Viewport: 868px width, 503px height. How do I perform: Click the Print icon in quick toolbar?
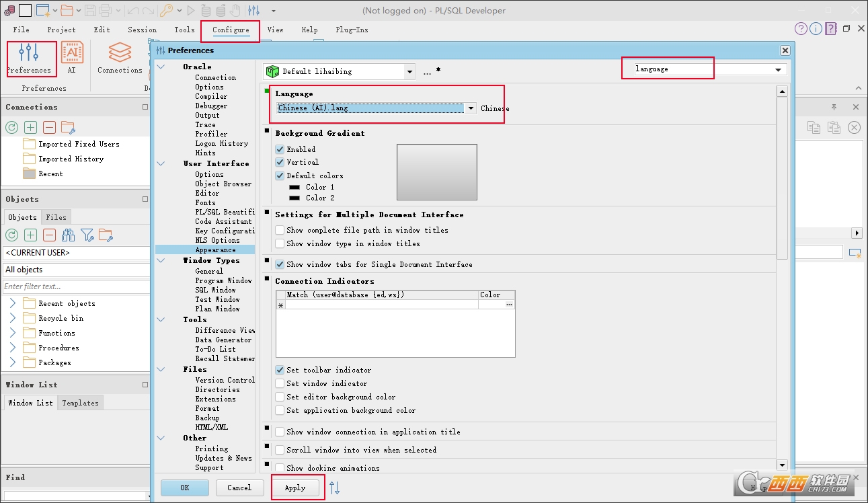point(106,10)
